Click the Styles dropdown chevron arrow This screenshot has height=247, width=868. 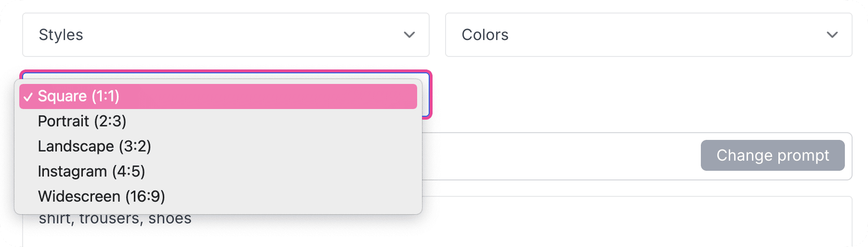409,35
